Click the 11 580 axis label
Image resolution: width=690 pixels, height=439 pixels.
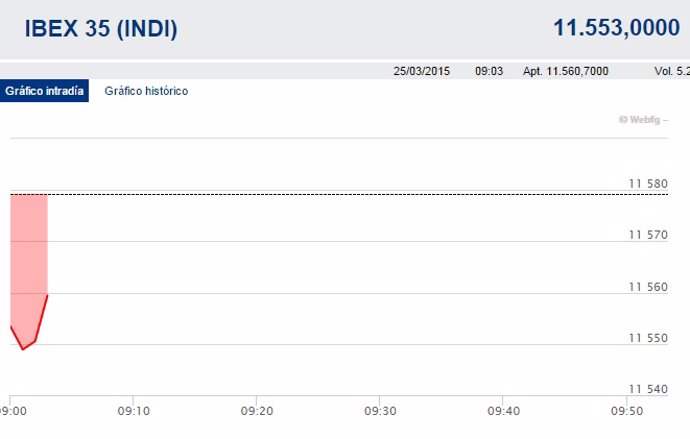point(648,183)
